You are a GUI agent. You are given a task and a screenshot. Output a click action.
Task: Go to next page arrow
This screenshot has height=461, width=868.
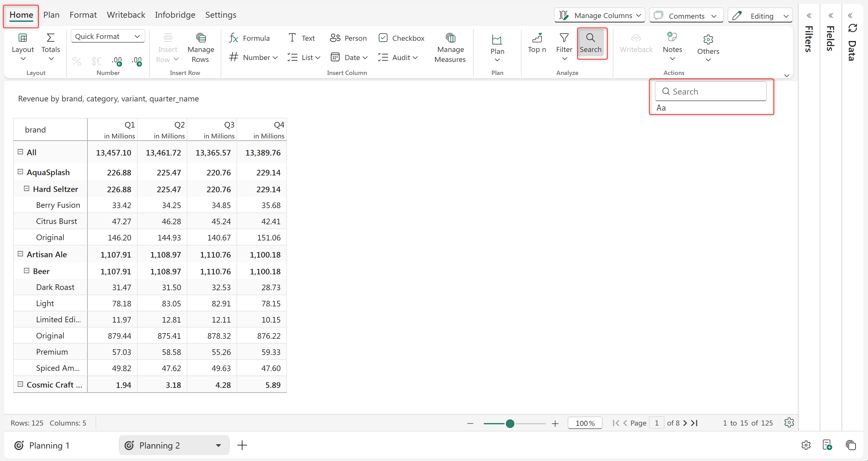pos(685,423)
